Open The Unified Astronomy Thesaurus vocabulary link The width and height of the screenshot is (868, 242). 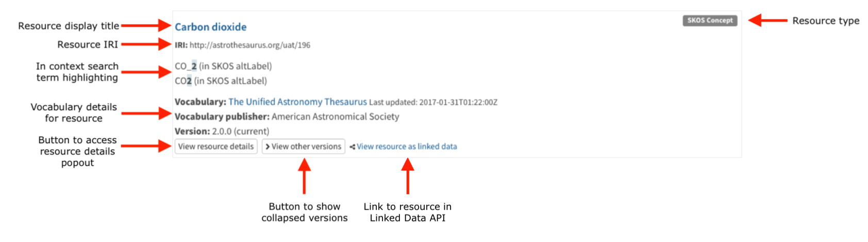click(x=297, y=102)
